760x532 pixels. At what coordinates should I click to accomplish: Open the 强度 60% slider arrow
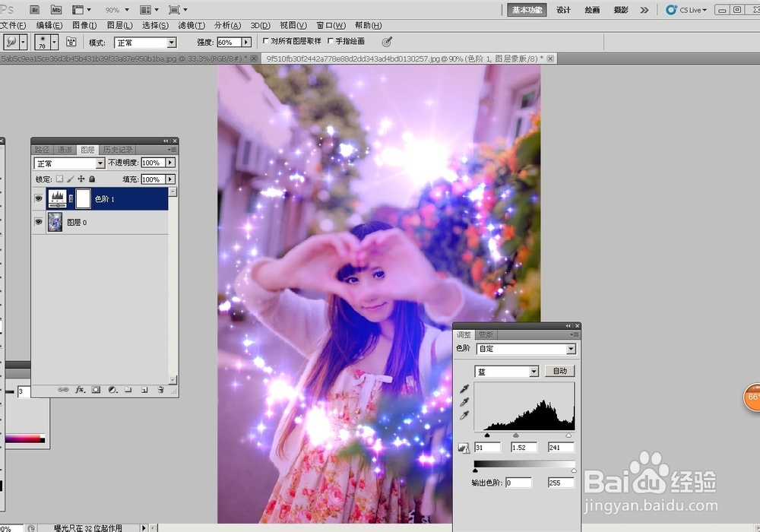(x=246, y=42)
